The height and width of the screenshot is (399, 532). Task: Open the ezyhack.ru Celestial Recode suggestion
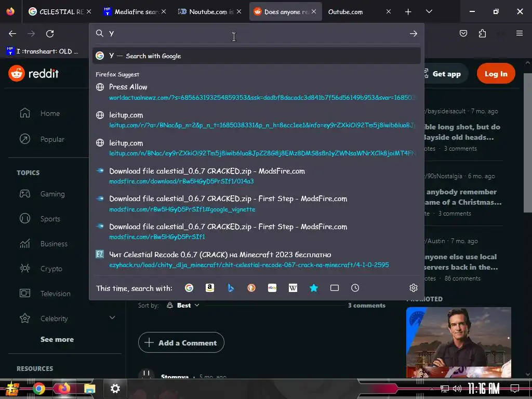click(257, 259)
